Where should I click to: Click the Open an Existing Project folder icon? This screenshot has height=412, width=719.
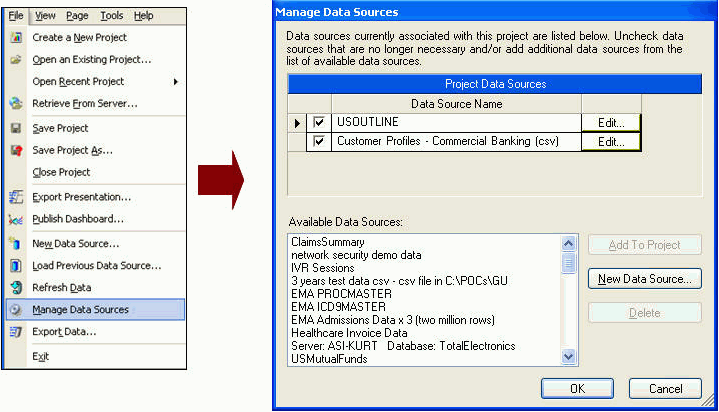[15, 60]
